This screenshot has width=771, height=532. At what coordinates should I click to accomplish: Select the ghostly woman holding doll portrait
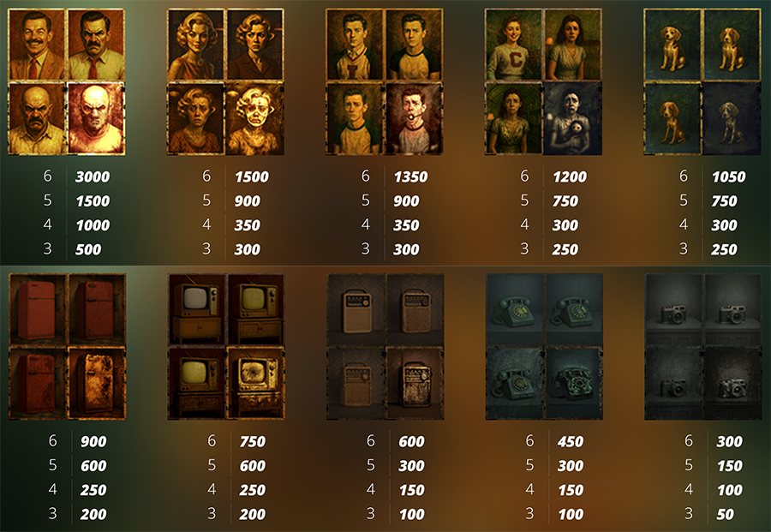(573, 118)
